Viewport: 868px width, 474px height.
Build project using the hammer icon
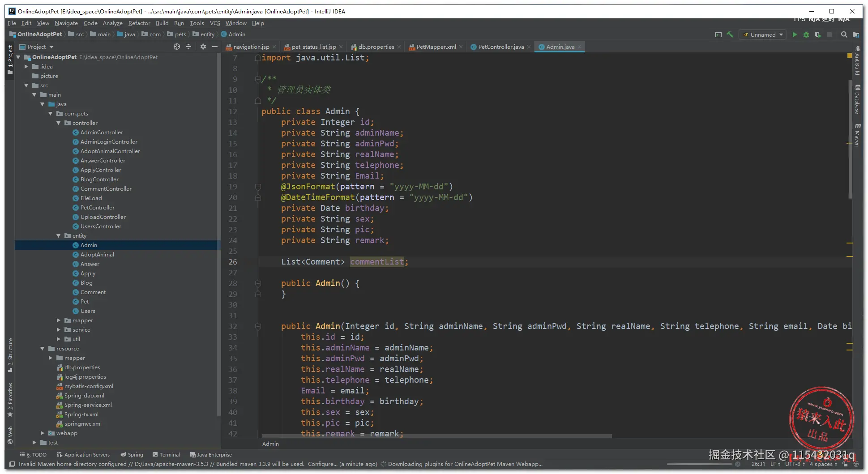pyautogui.click(x=730, y=34)
